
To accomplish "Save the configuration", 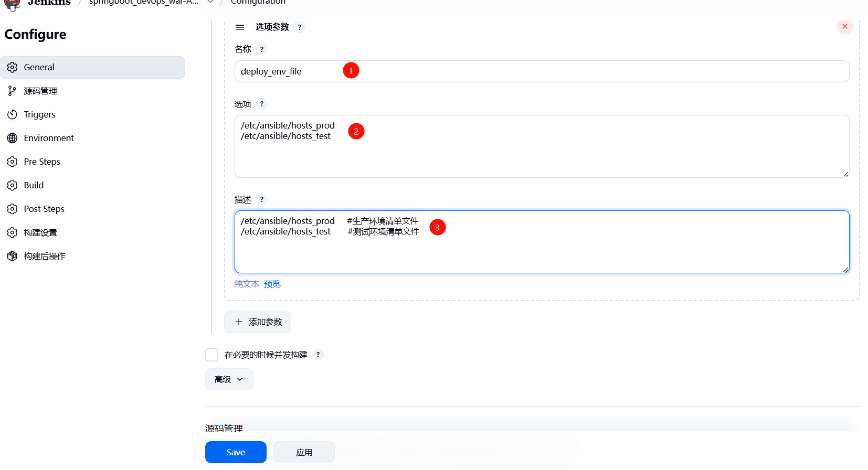I will (236, 452).
